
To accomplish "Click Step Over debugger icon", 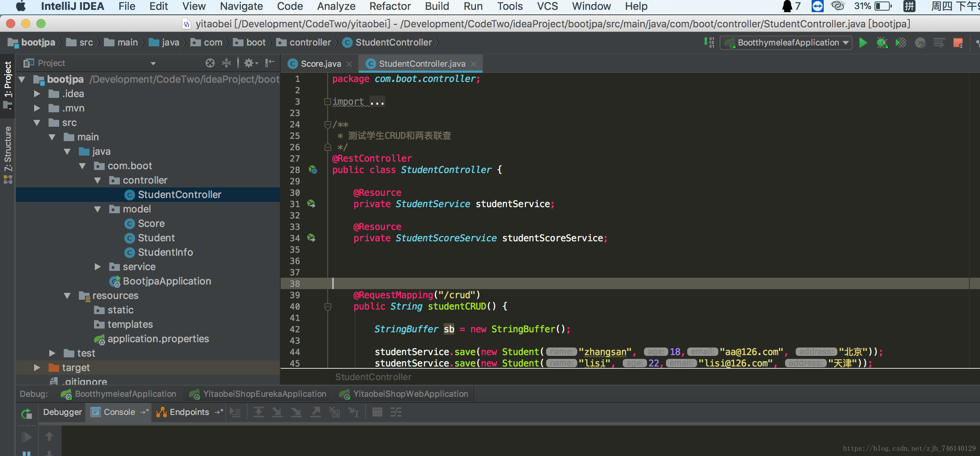I will pos(259,412).
